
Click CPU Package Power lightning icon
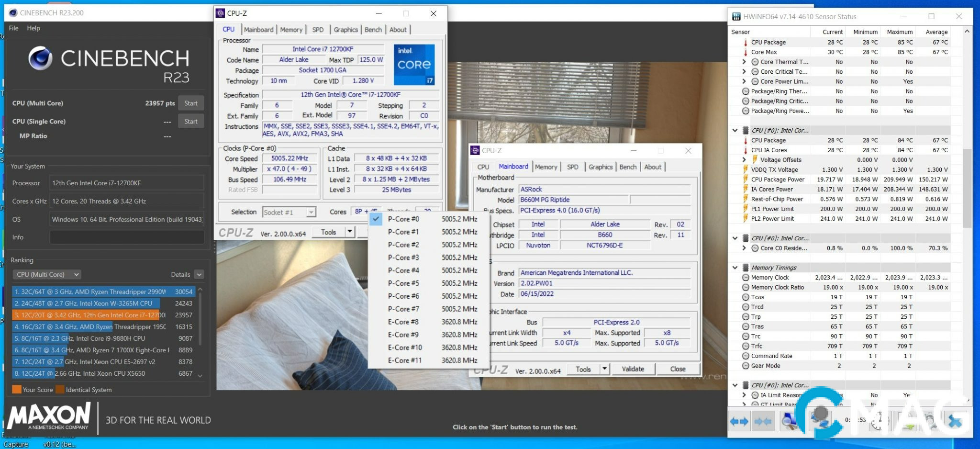pos(746,180)
